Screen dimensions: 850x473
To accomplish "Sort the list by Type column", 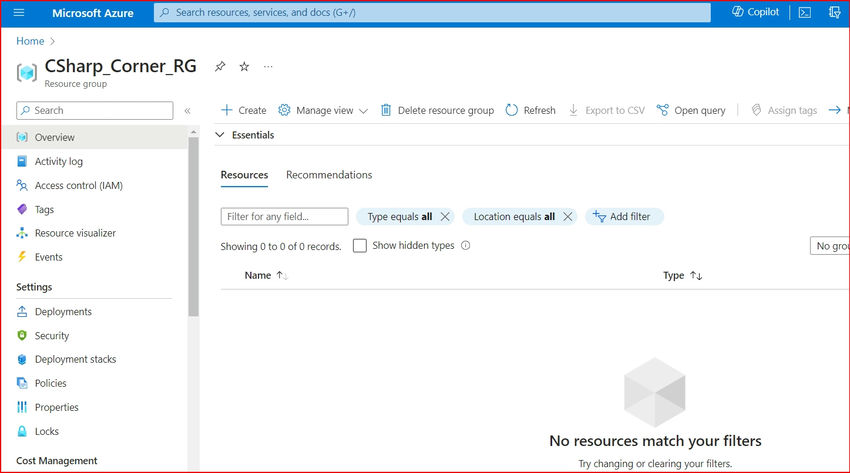I will coord(682,275).
